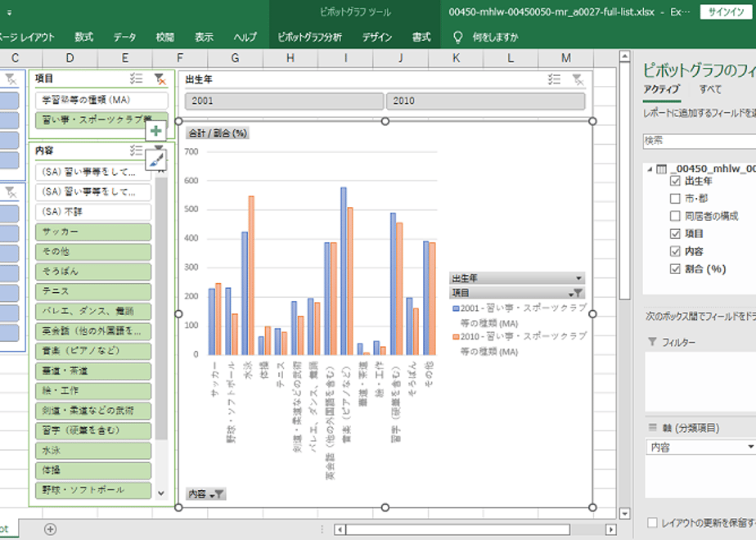The image size is (756, 540).
Task: Click the サインイン button
Action: point(726,12)
